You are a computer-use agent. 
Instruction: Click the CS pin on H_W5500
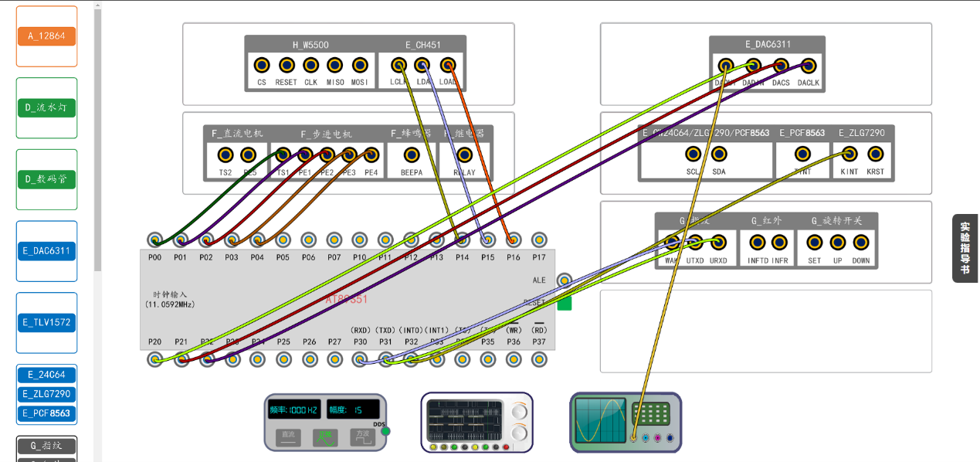(262, 66)
